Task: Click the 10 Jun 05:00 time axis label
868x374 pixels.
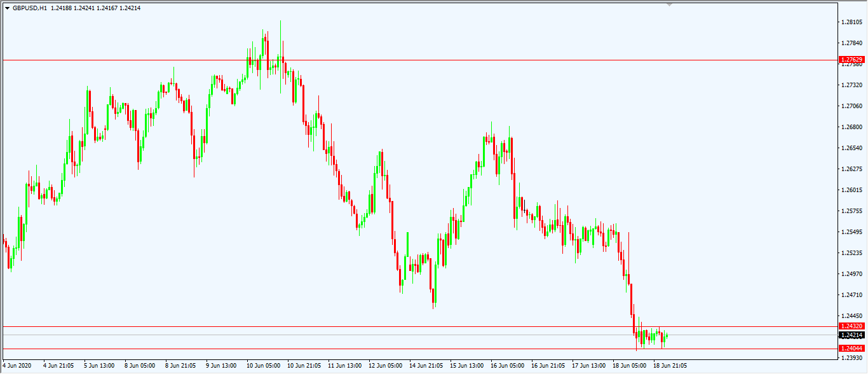Action: pos(264,366)
